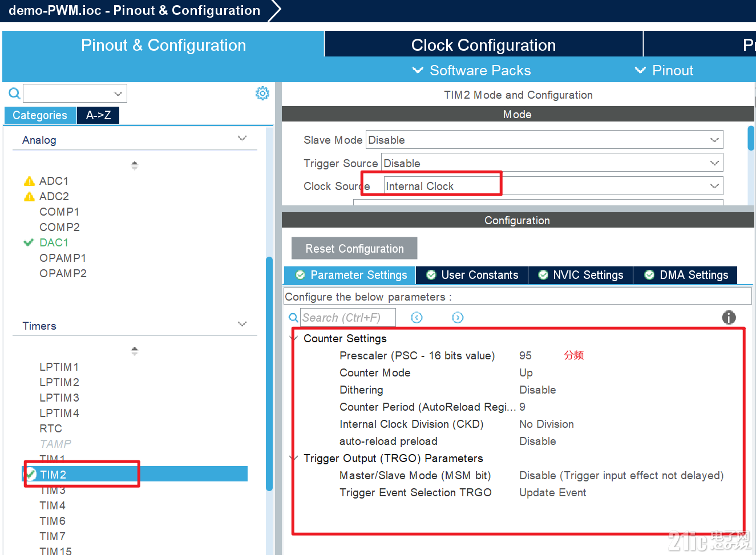Click the TIM2 green check icon
The width and height of the screenshot is (756, 555).
click(31, 474)
